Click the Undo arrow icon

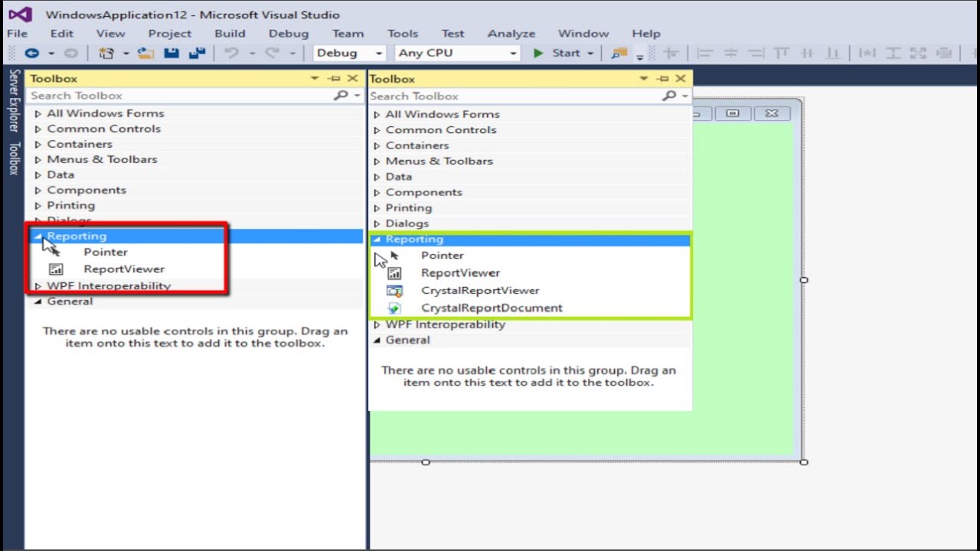[231, 53]
